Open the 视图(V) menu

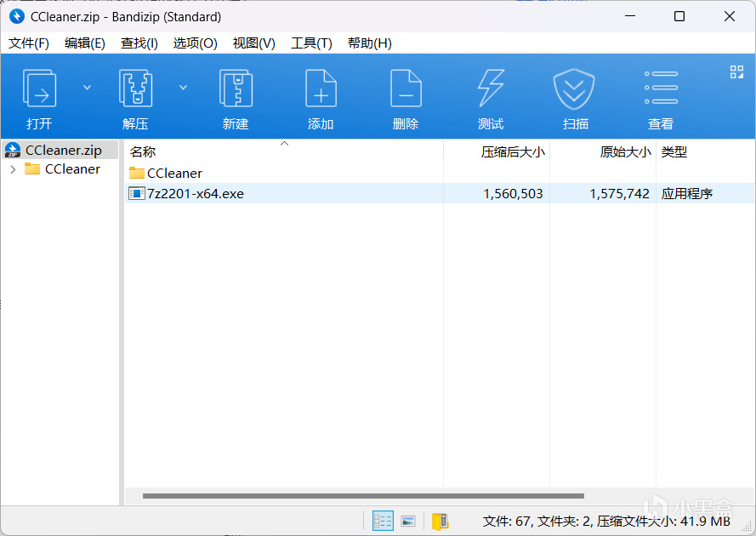click(x=254, y=43)
